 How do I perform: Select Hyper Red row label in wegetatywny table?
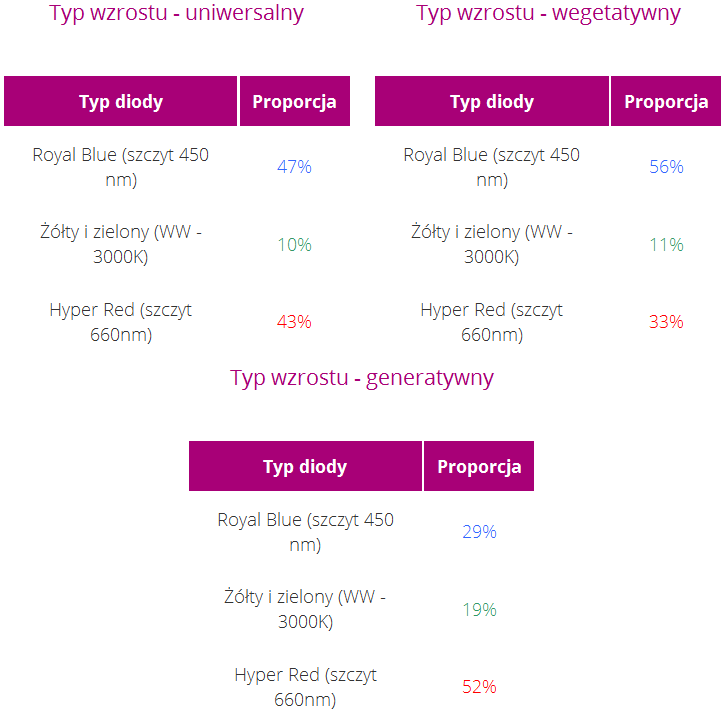tap(492, 322)
